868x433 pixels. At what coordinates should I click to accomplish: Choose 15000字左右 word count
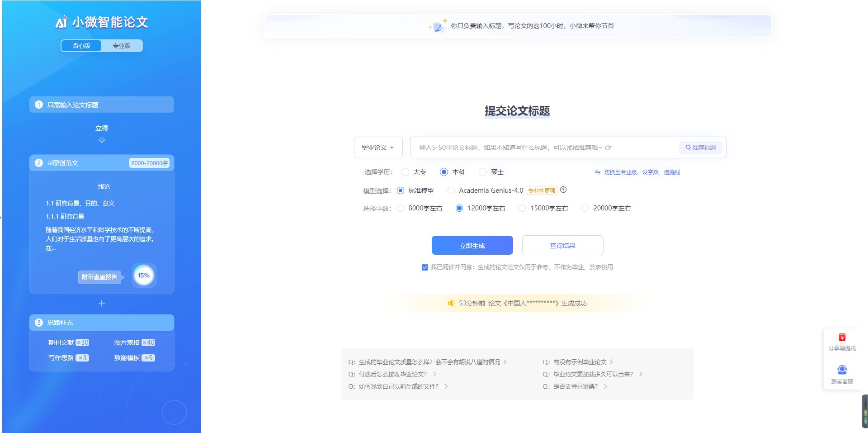pyautogui.click(x=543, y=208)
